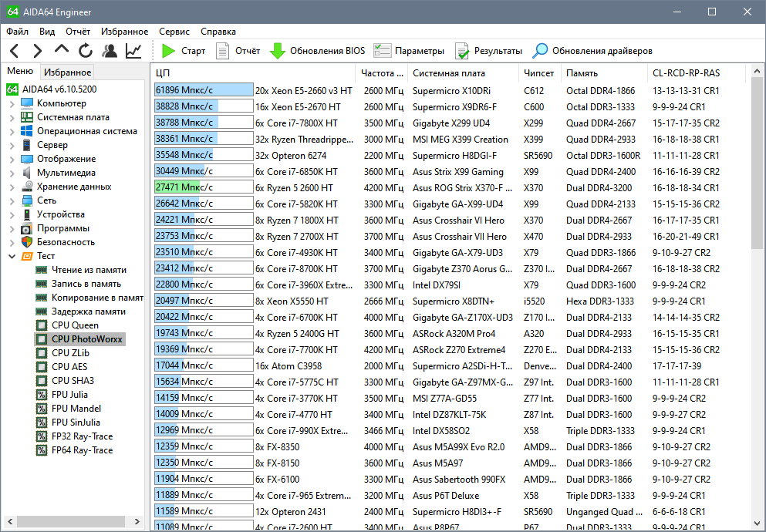Image resolution: width=766 pixels, height=532 pixels.
Task: Open the user profile icon in the toolbar
Action: (110, 51)
